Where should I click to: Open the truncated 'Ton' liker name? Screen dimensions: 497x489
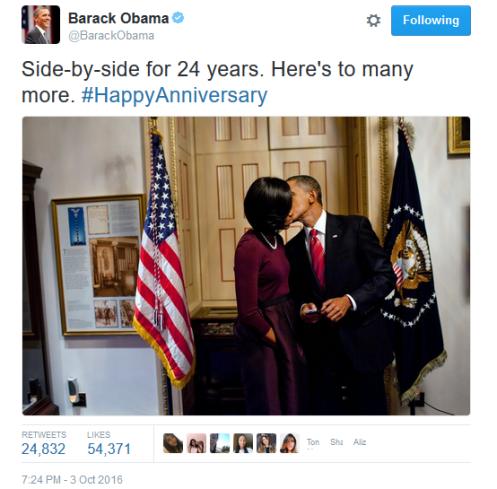pos(313,442)
